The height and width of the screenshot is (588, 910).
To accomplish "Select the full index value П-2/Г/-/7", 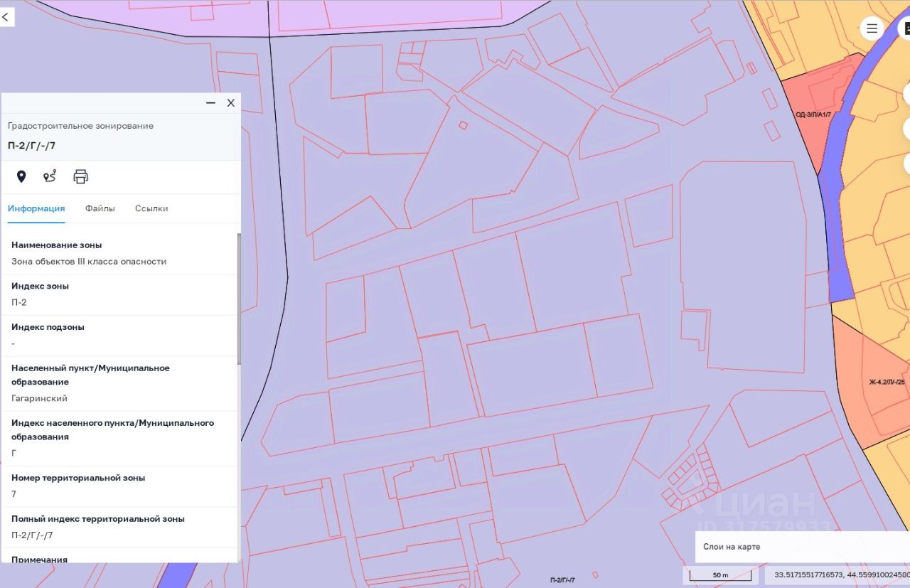I will (32, 535).
